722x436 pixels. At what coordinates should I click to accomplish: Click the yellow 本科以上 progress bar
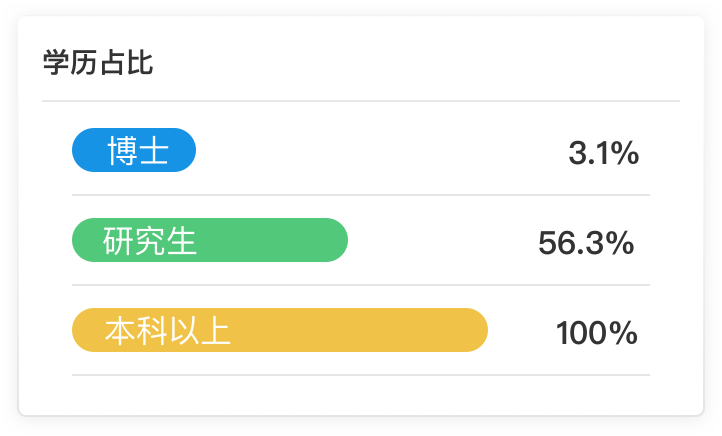pos(280,330)
